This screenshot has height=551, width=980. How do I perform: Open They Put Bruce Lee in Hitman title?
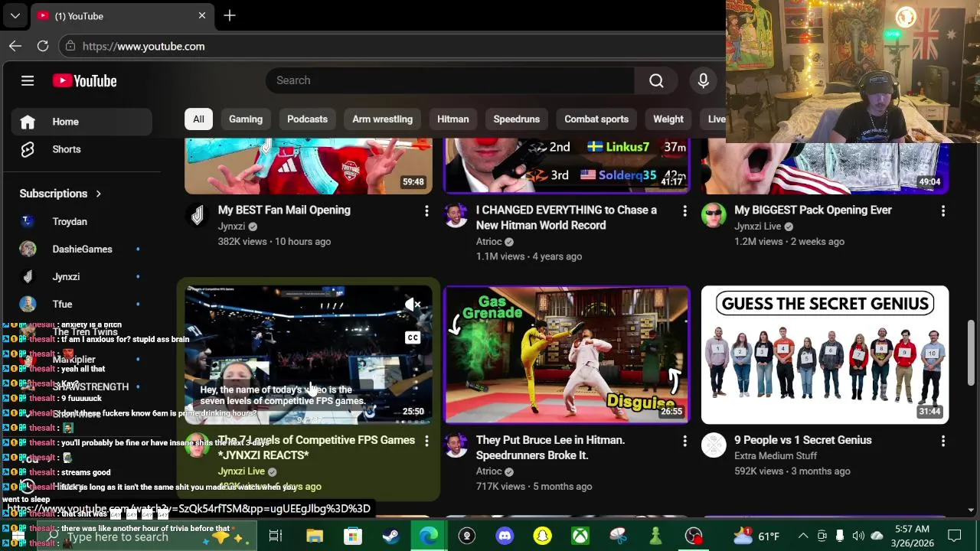click(x=550, y=448)
